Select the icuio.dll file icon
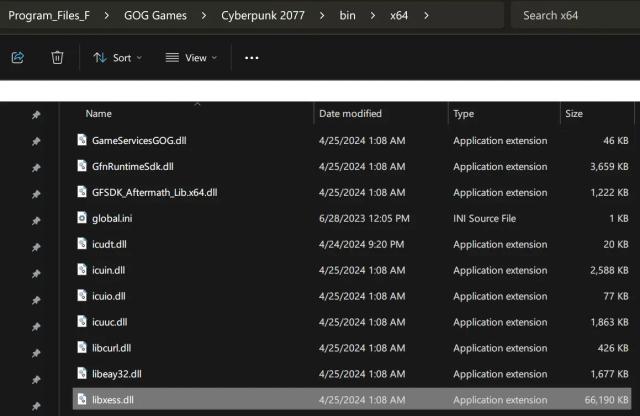 (82, 296)
